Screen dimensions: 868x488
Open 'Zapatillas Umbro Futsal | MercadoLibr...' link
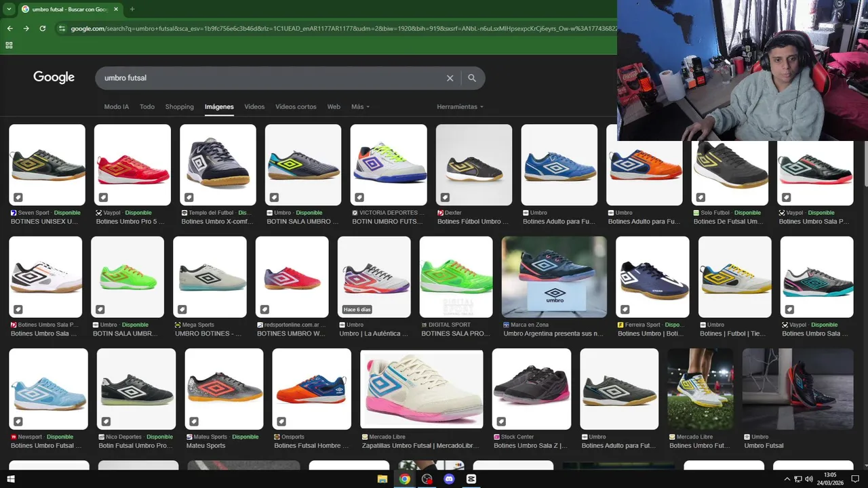[x=420, y=446]
